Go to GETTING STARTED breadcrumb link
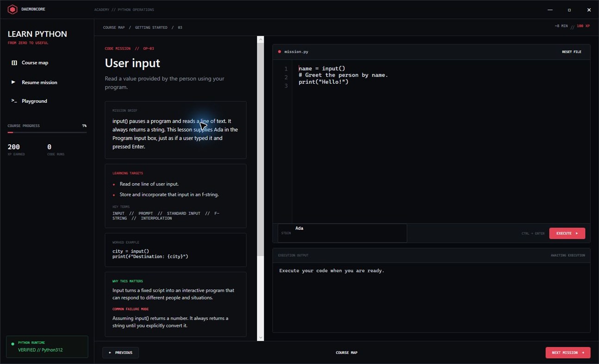599x364 pixels. click(x=151, y=27)
